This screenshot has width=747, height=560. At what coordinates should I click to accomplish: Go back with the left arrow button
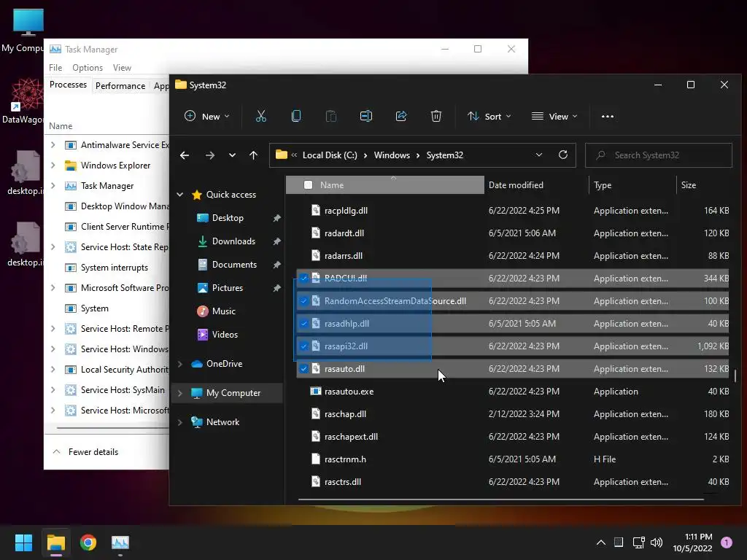click(x=185, y=155)
